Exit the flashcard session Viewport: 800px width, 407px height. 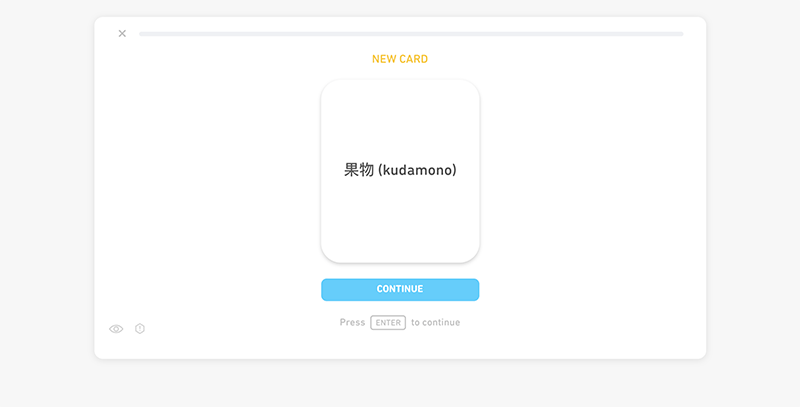tap(122, 34)
